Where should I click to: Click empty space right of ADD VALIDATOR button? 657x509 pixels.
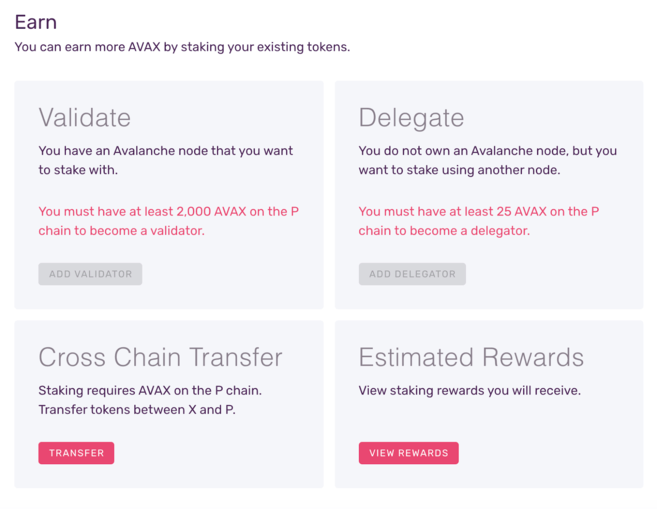point(230,273)
